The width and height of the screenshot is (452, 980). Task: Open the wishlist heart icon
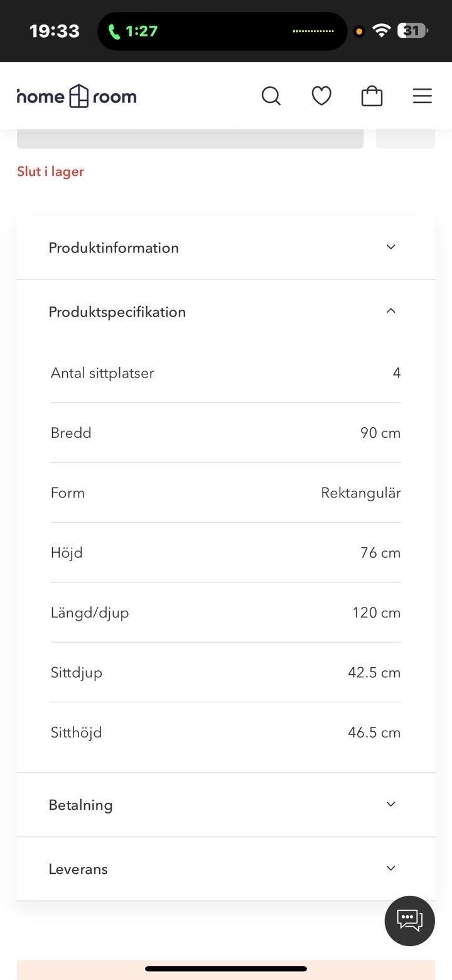[321, 96]
